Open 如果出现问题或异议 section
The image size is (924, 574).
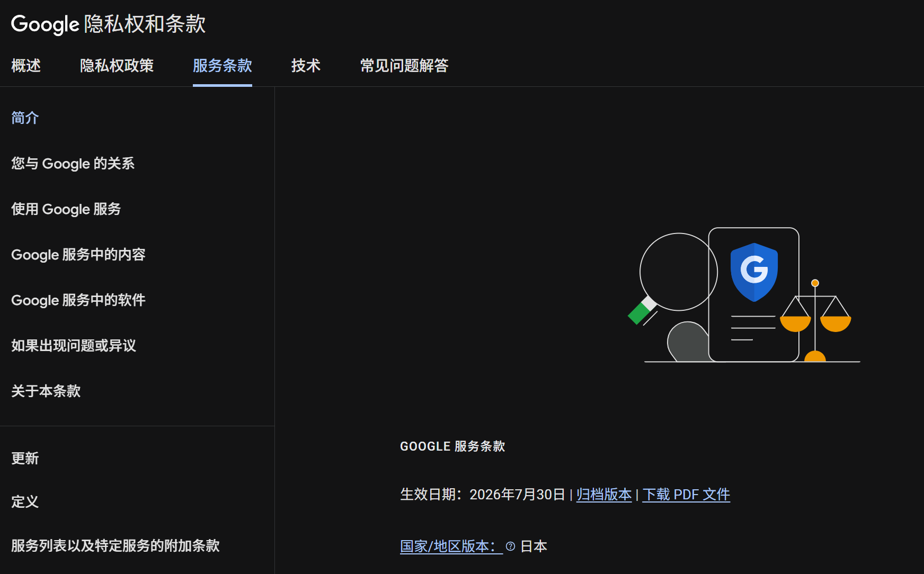[74, 345]
